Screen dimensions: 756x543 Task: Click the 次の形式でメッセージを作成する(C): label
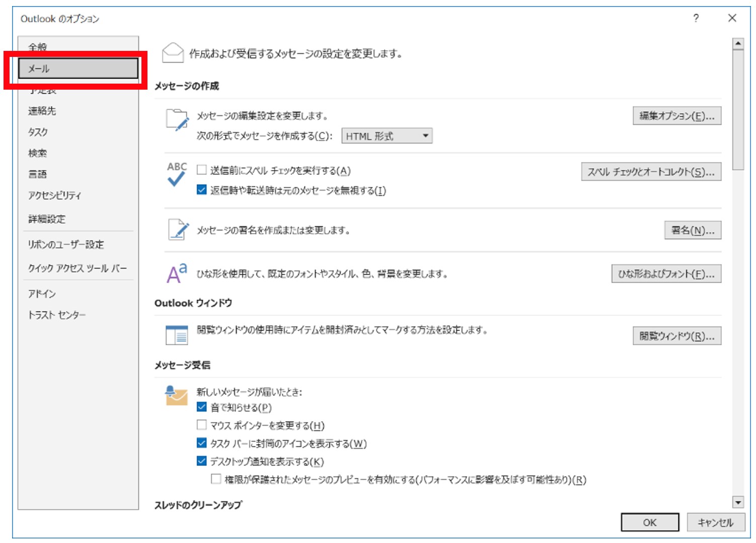(264, 136)
